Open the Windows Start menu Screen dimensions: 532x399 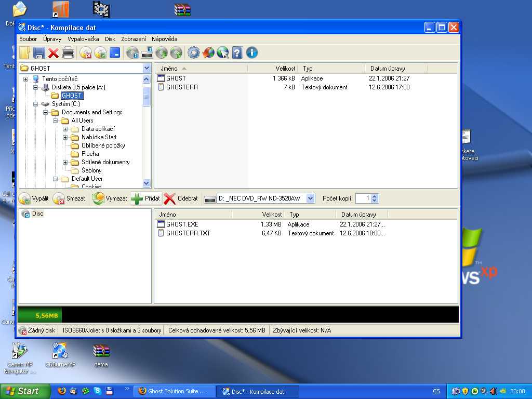24,391
